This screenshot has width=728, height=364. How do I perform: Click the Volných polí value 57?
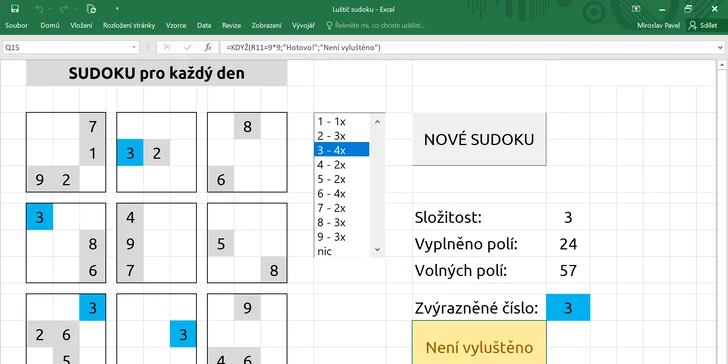pyautogui.click(x=568, y=270)
